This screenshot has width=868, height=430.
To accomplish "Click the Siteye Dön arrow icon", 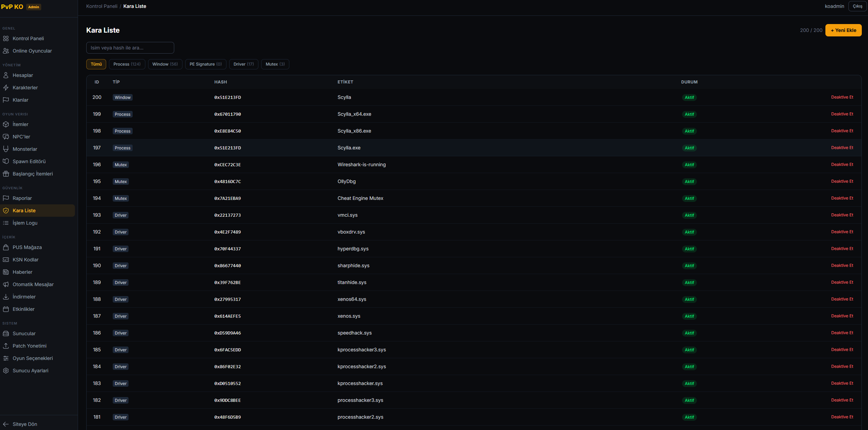I will click(6, 424).
